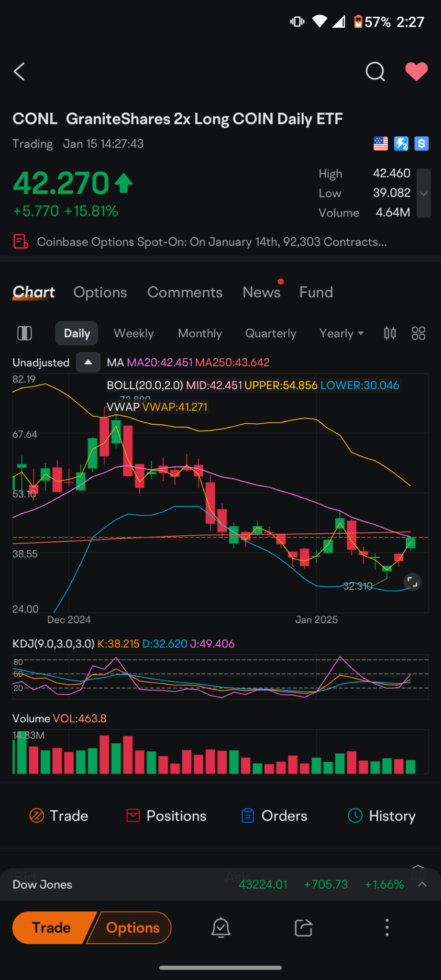Viewport: 441px width, 980px height.
Task: Tap the MA250:43.642 indicator label
Action: point(232,363)
